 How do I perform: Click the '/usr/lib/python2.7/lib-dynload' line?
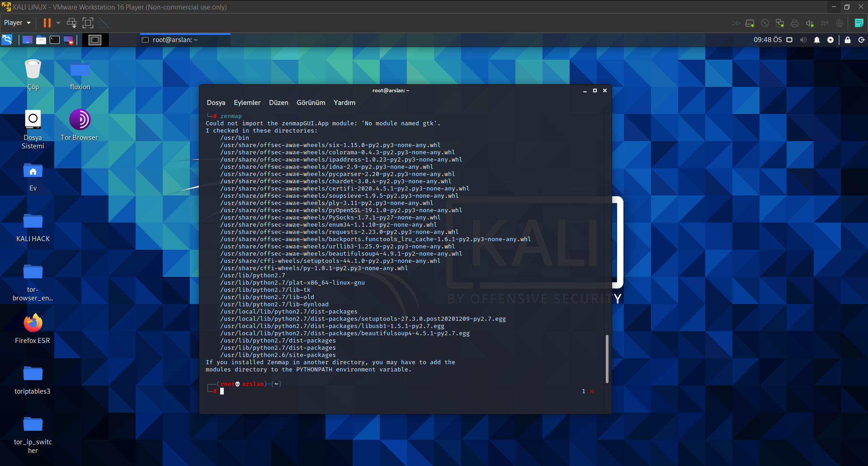pos(274,304)
